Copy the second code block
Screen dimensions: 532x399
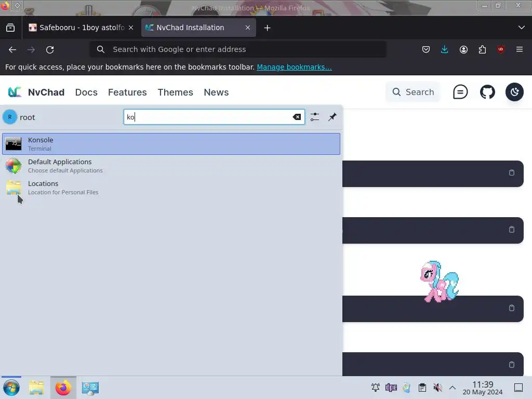click(x=512, y=229)
